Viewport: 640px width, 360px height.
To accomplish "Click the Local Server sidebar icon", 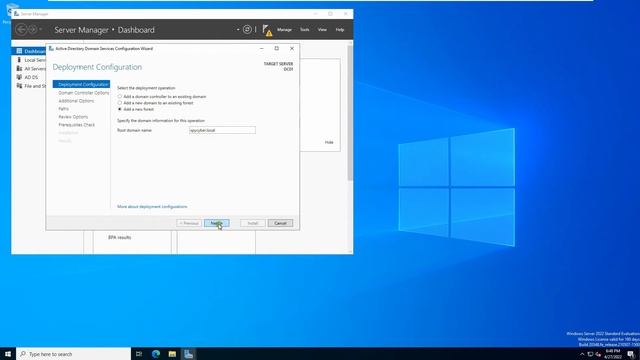I will click(19, 60).
